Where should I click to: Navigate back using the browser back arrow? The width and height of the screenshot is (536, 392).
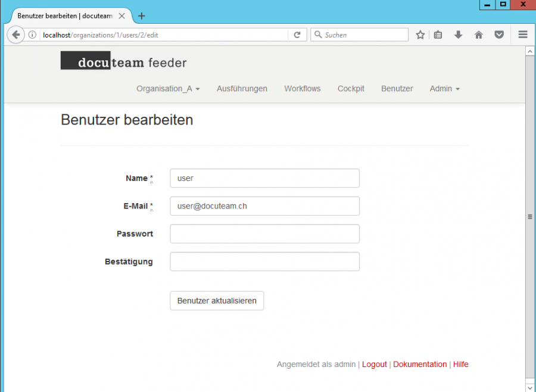[15, 35]
